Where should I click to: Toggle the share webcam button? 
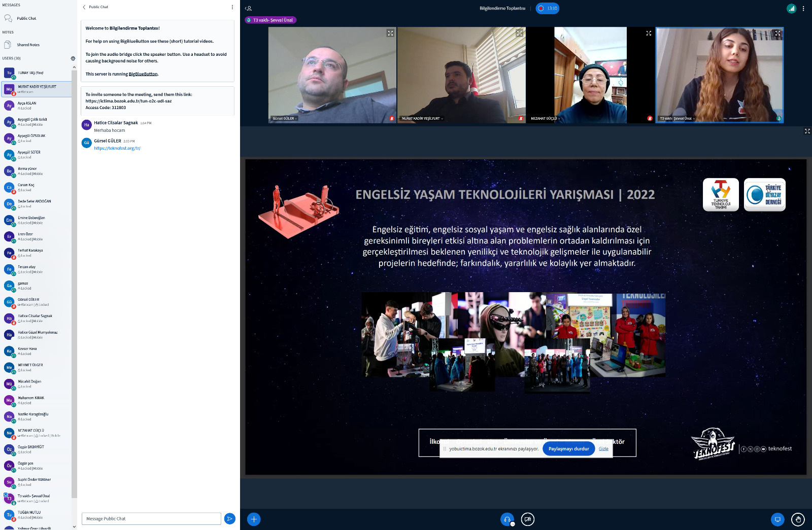528,519
